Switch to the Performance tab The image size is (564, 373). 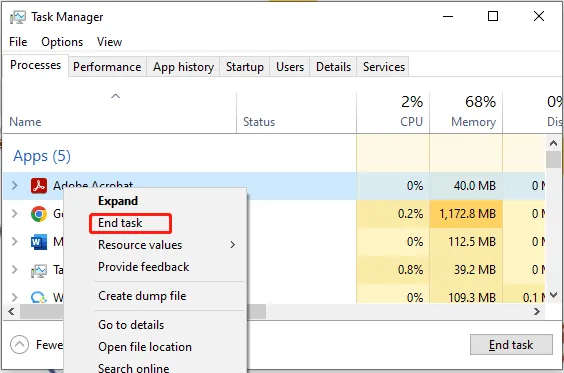(x=107, y=67)
